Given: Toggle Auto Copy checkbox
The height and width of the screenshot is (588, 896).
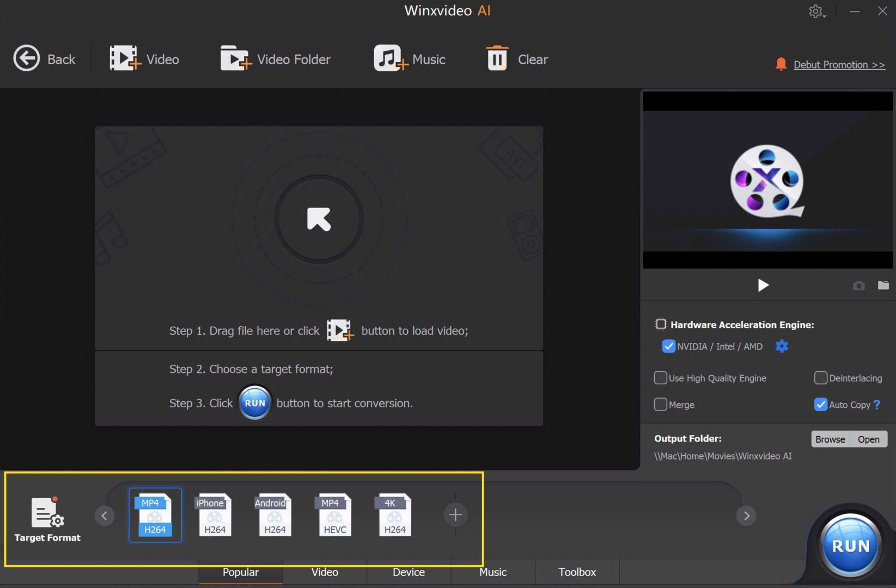Looking at the screenshot, I should pyautogui.click(x=820, y=405).
